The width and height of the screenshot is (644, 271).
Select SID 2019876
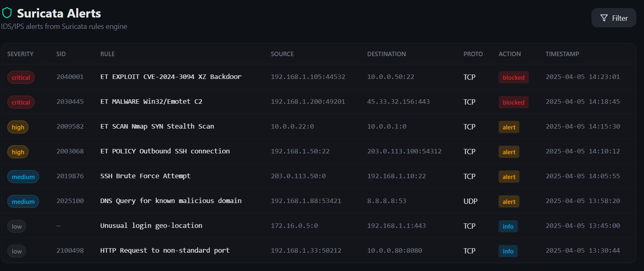click(x=70, y=176)
